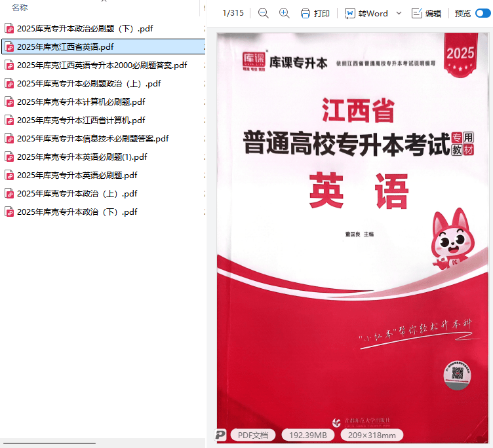The height and width of the screenshot is (448, 493).
Task: Click the edit pencil icon
Action: click(x=417, y=13)
